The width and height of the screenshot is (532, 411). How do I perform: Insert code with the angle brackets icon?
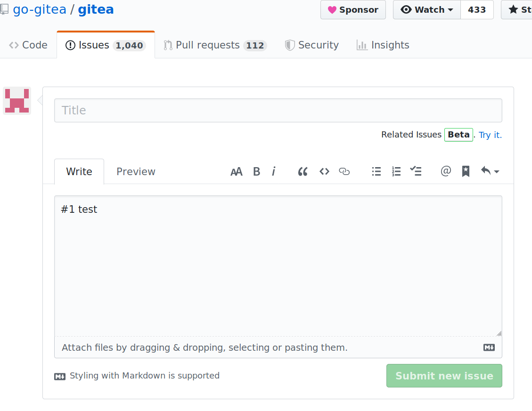[324, 171]
